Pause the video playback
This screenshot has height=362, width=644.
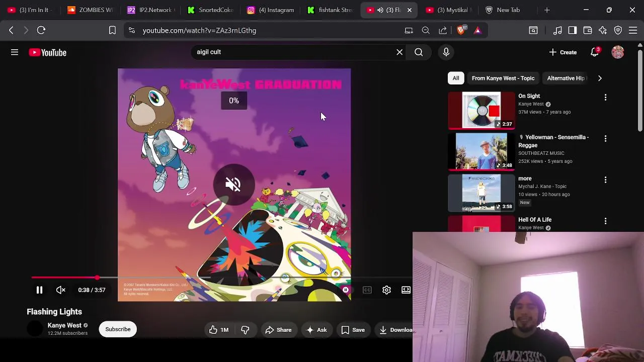39,290
